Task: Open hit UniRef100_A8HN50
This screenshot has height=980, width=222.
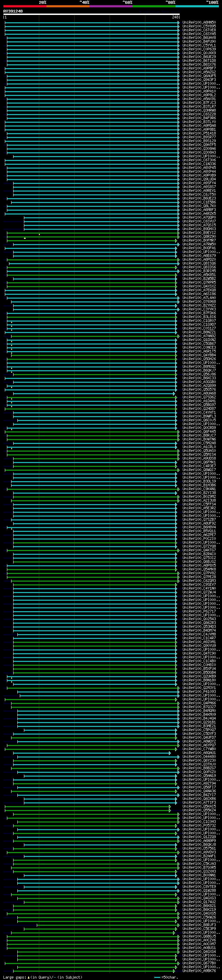Action: coord(199,23)
